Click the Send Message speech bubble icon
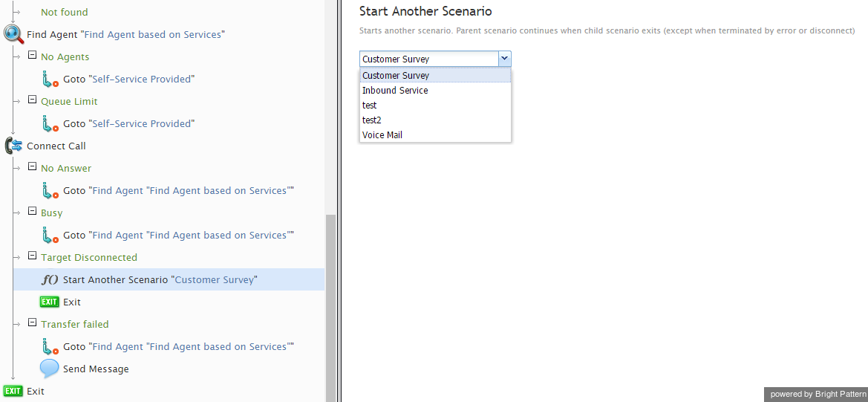Screen dimensions: 868x402 point(49,369)
